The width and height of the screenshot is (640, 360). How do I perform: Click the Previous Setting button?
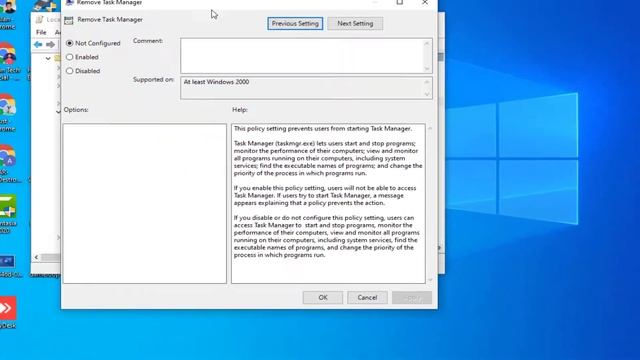[x=295, y=23]
